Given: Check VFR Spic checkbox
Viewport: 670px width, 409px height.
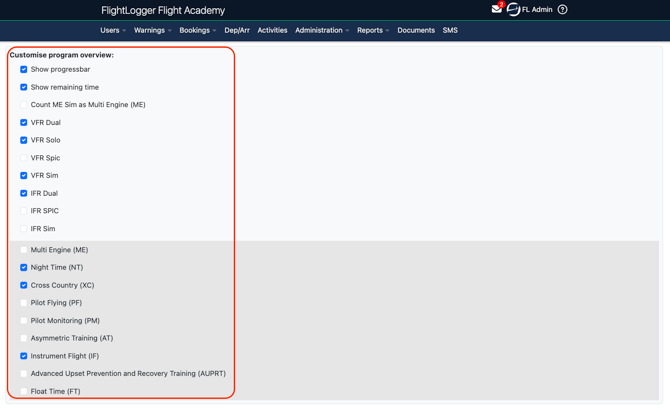Looking at the screenshot, I should pyautogui.click(x=24, y=158).
